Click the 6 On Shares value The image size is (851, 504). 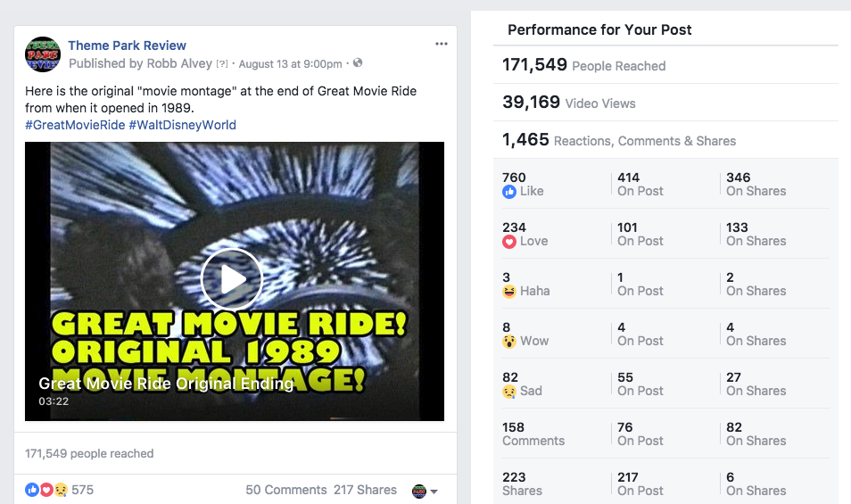[x=756, y=483]
